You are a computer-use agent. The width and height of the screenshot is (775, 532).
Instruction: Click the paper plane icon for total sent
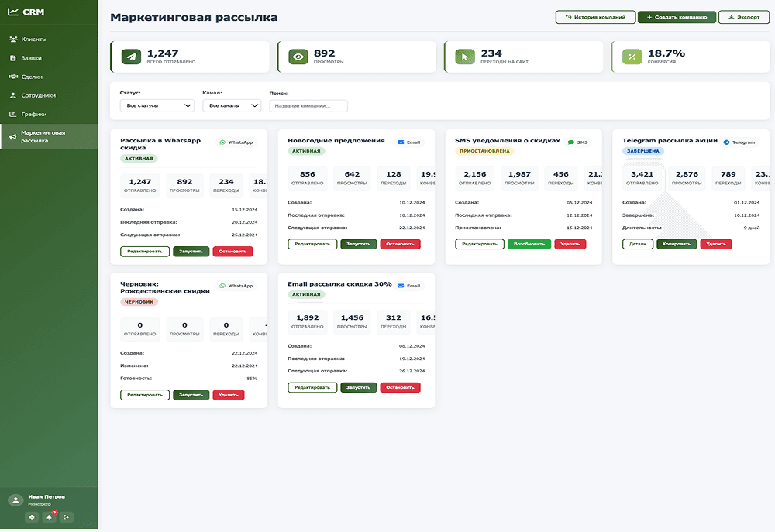pos(132,57)
